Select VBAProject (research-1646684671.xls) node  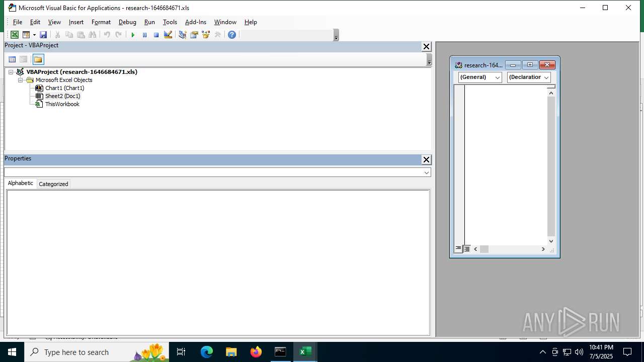pyautogui.click(x=82, y=72)
